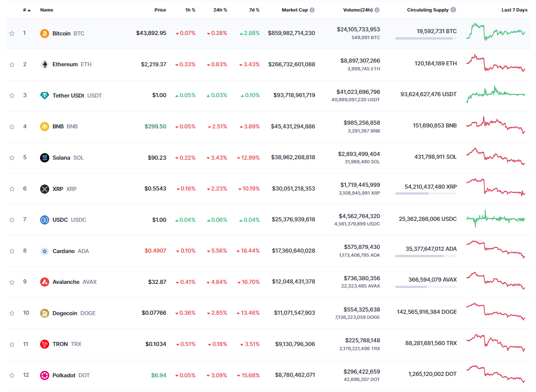Image resolution: width=536 pixels, height=392 pixels.
Task: Click the Bitcoin coin logo
Action: (x=45, y=34)
